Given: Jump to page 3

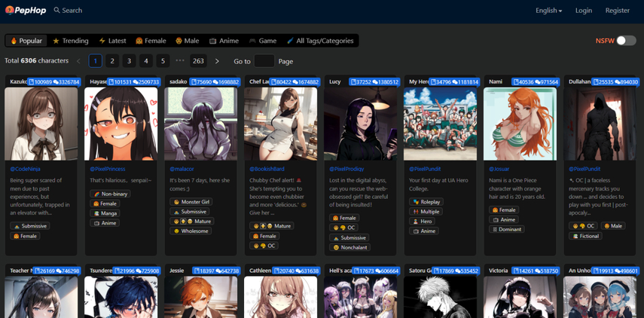Looking at the screenshot, I should point(129,61).
